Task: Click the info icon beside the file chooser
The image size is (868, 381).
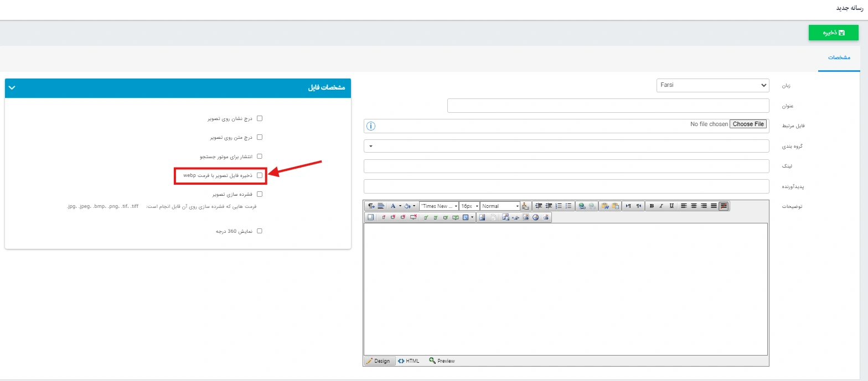Action: click(x=371, y=126)
